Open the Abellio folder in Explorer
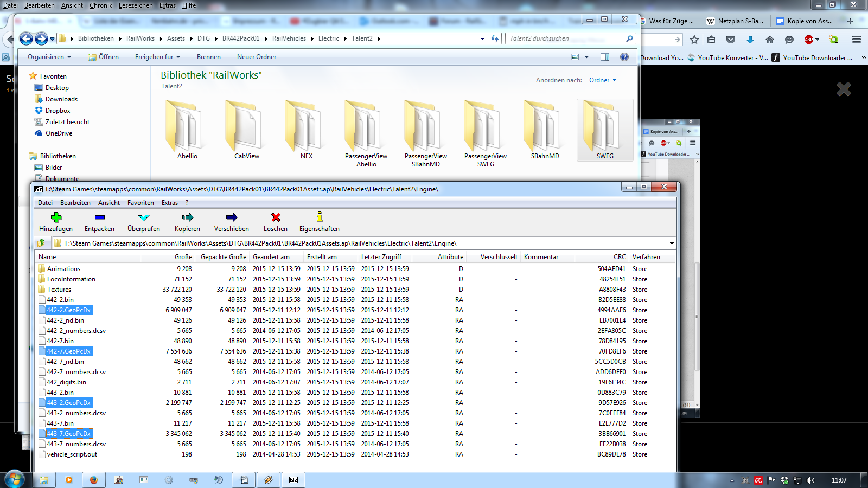Viewport: 868px width, 488px height. (187, 131)
